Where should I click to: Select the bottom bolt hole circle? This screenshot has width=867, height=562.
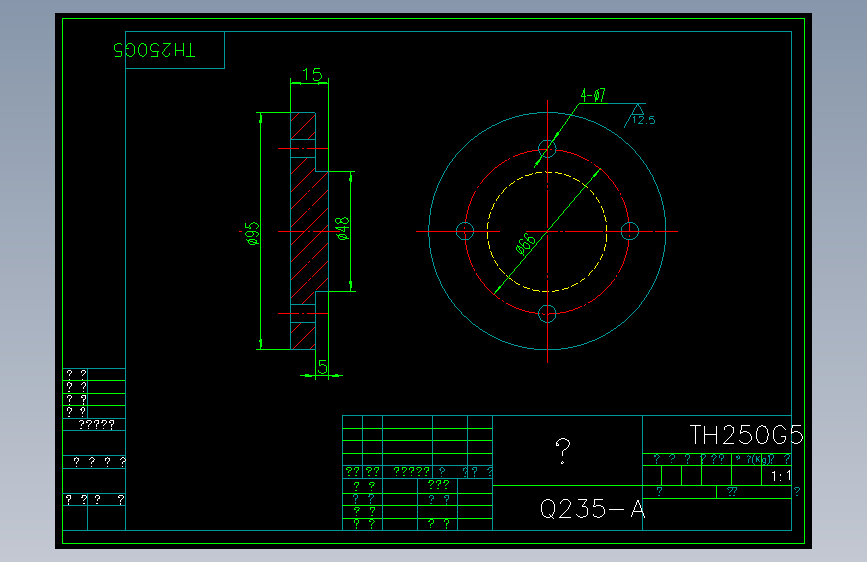[x=547, y=314]
